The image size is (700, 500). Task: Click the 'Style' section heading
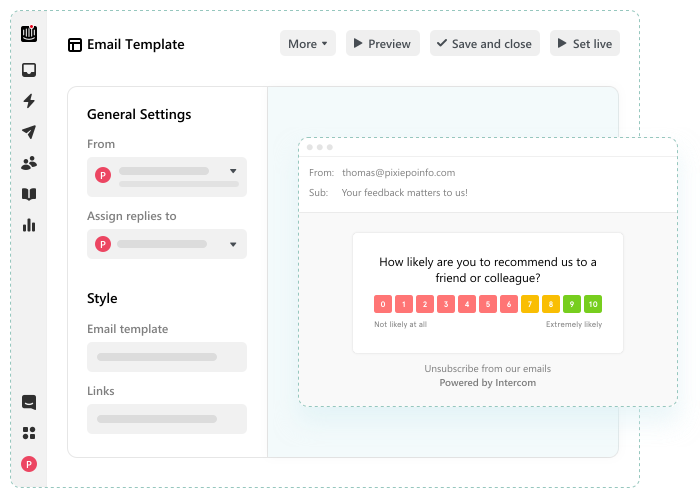[102, 298]
